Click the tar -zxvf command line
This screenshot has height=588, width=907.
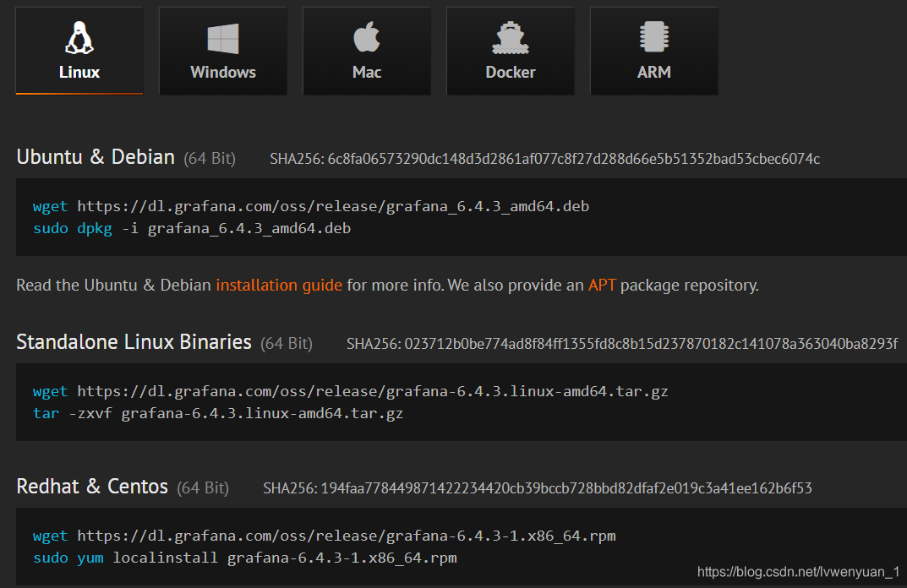pos(218,413)
